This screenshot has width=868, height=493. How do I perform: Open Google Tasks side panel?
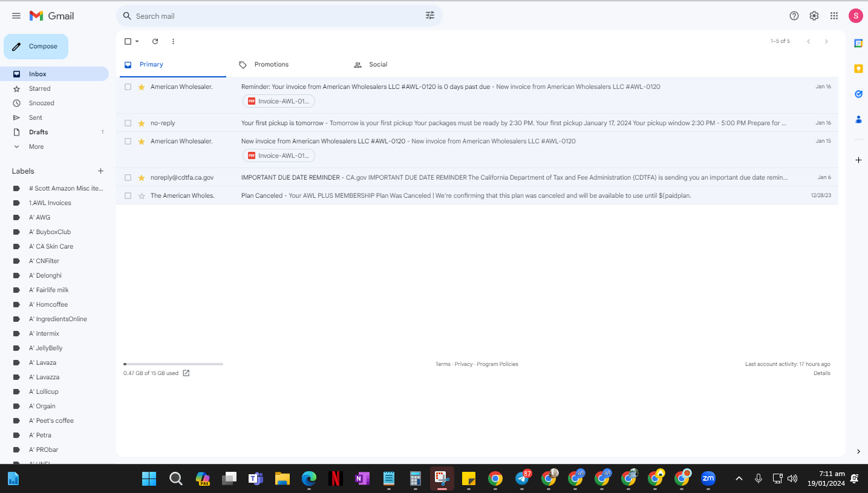858,94
